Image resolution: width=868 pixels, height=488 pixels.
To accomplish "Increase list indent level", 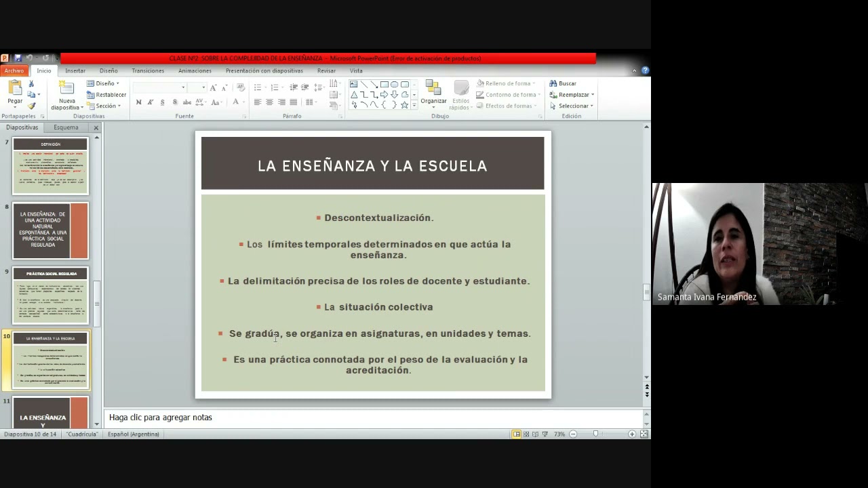I will 305,87.
